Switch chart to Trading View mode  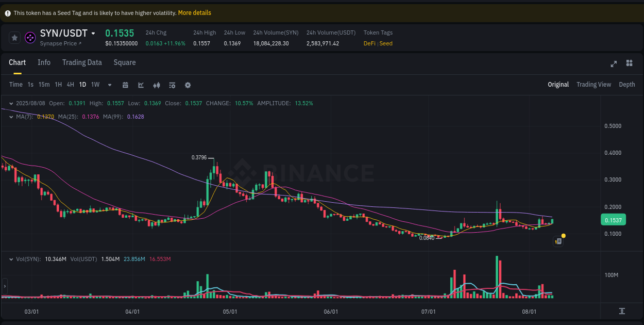coord(594,84)
